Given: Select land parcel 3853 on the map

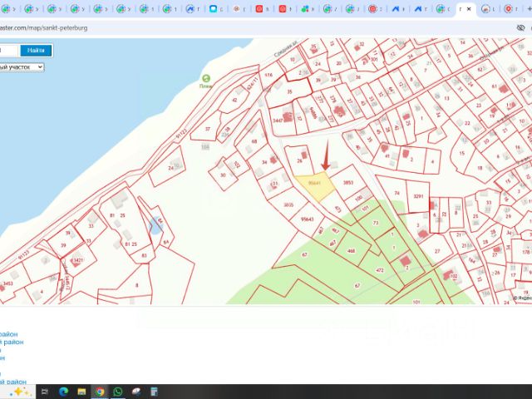Looking at the screenshot, I should (348, 183).
